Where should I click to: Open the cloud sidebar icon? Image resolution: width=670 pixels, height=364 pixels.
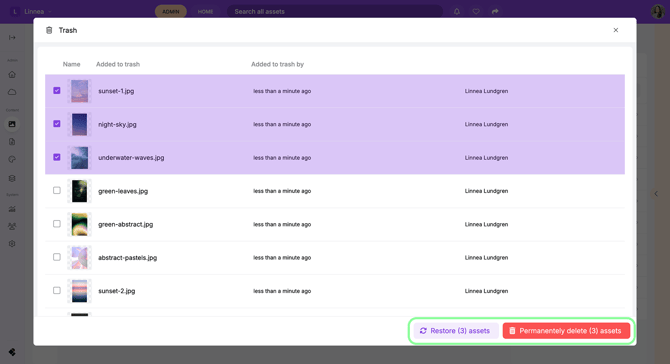(12, 92)
